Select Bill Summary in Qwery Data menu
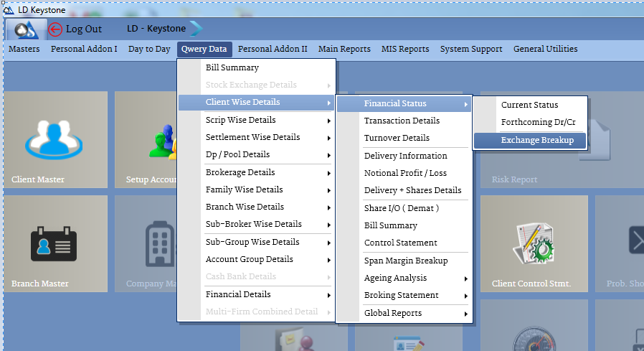This screenshot has width=644, height=351. [x=232, y=67]
